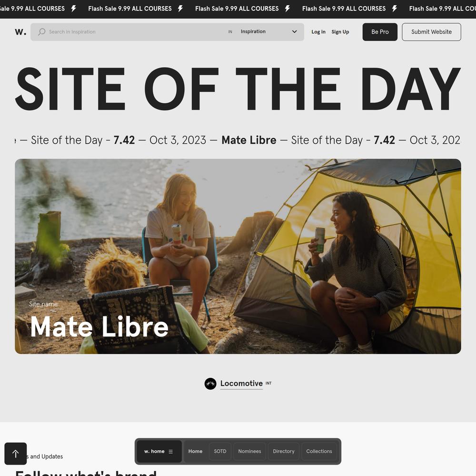
Task: Go to the Directory tab
Action: coord(284,451)
